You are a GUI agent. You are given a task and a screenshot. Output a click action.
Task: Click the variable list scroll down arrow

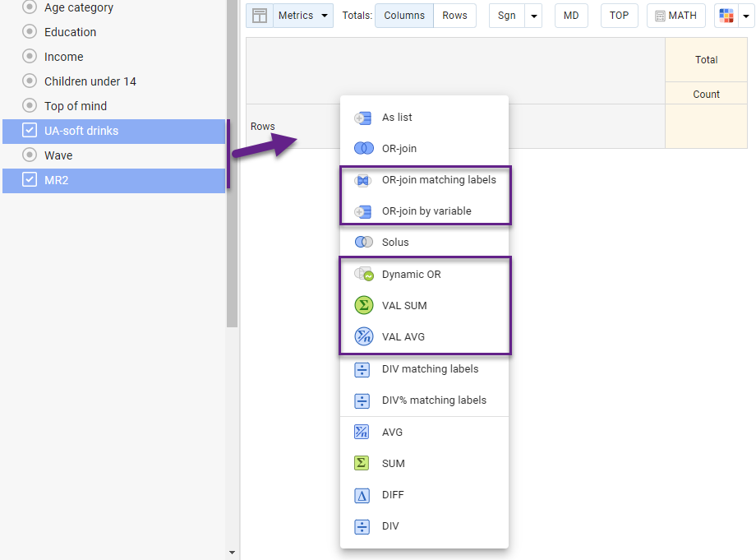coord(232,553)
